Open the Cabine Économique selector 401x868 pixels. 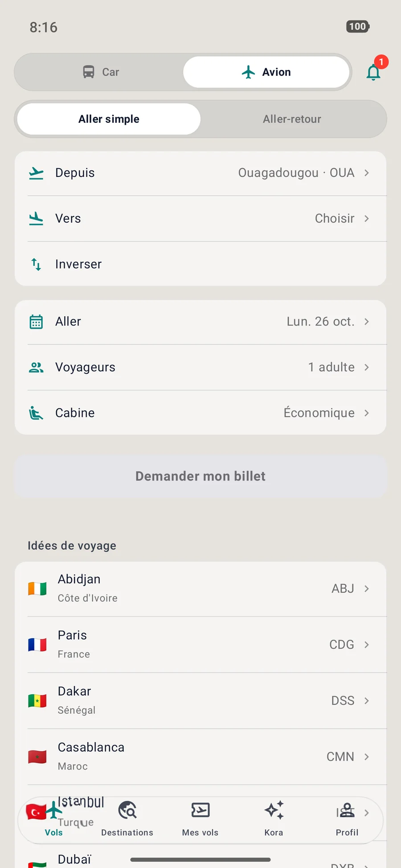(x=200, y=413)
